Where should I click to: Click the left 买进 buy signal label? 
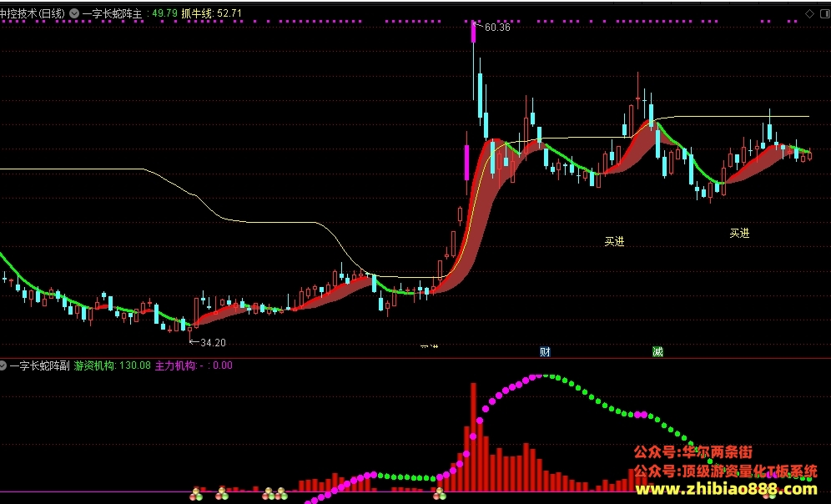coord(615,242)
